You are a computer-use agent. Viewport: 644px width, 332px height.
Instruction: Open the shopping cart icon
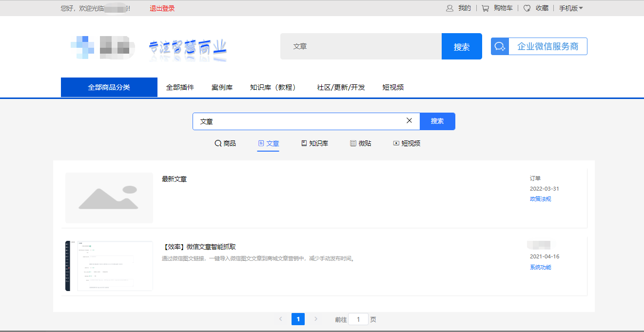[485, 8]
